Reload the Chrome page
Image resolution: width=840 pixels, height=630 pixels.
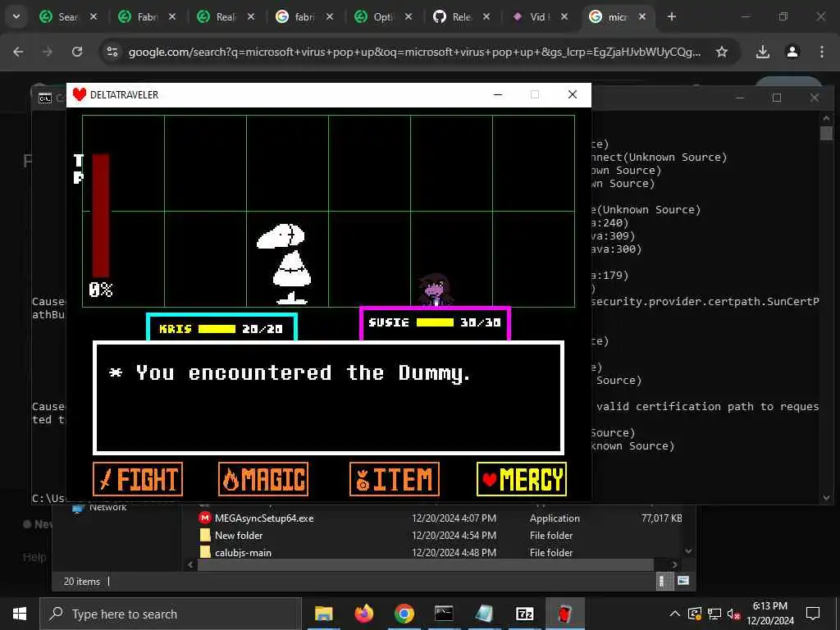[77, 52]
